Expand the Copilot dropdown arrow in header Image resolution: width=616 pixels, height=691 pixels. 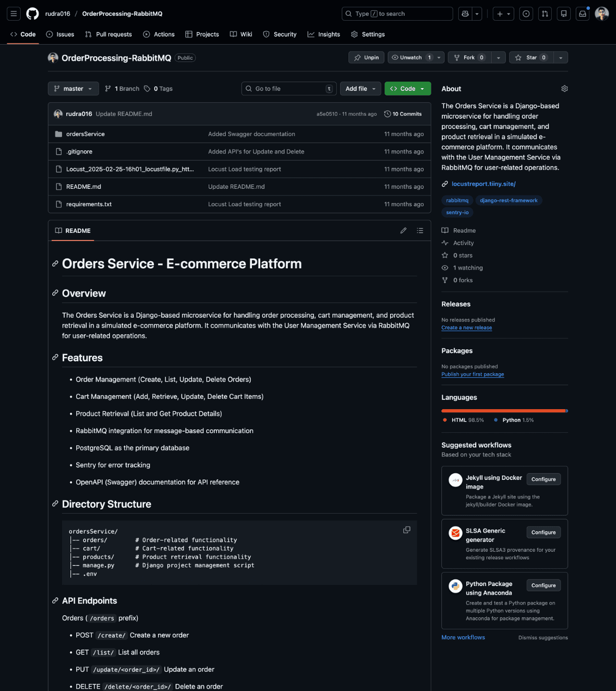click(477, 14)
